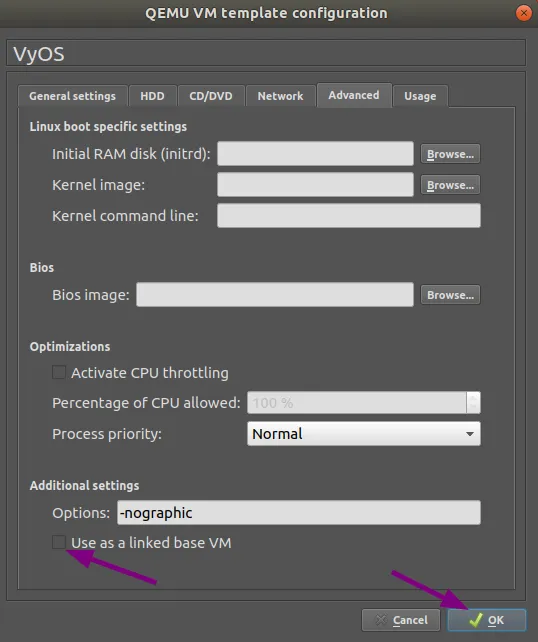Select the Advanced tab
The height and width of the screenshot is (642, 538).
[354, 95]
